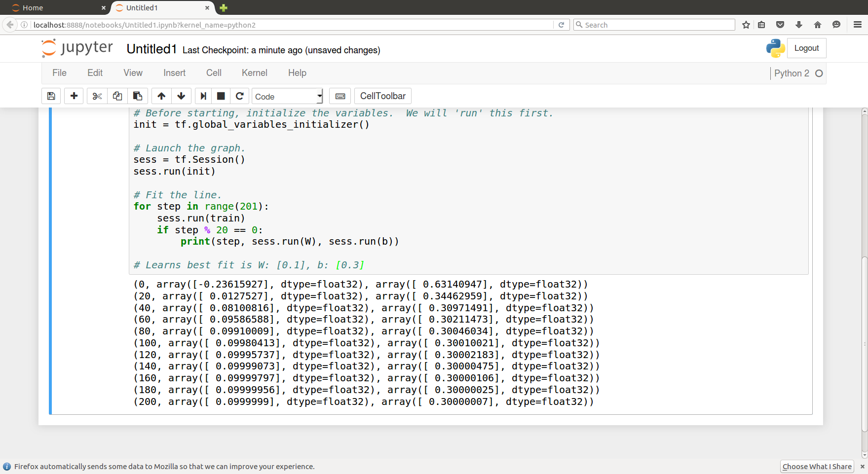Screen dimensions: 868x474
Task: Paste a cell with the clipboard icon
Action: (138, 96)
